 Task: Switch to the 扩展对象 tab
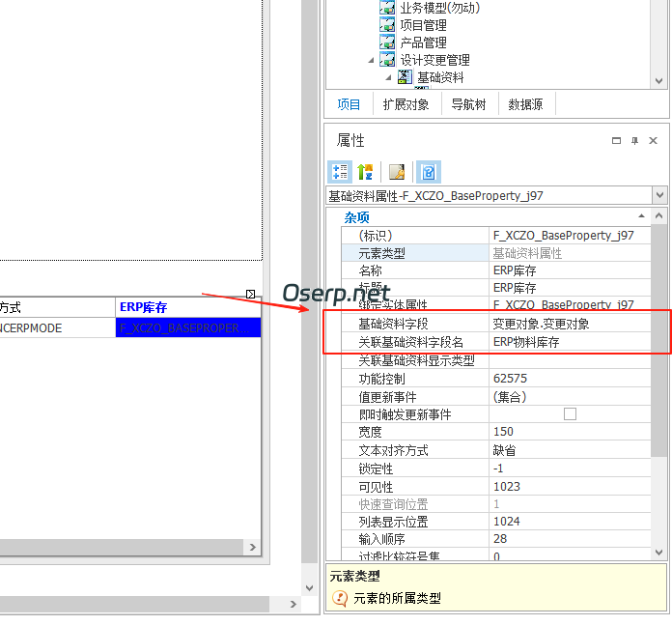[406, 104]
